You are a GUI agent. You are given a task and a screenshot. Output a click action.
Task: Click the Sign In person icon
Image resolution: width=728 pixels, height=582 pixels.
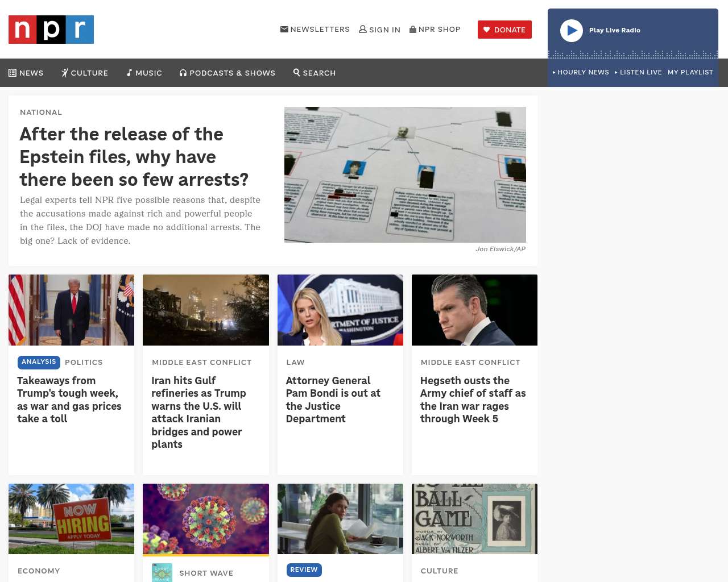point(363,29)
